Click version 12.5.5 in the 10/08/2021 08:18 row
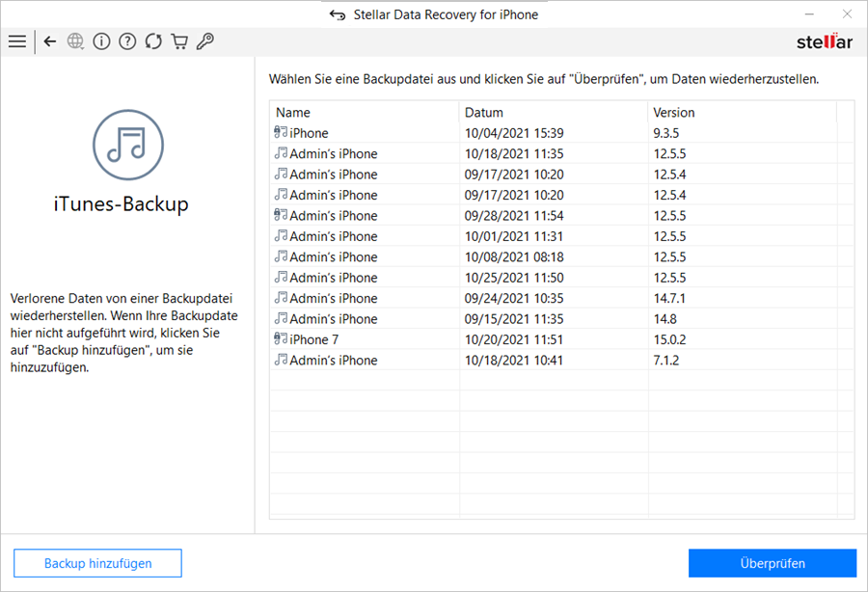Screen dimensions: 868x592 point(669,257)
